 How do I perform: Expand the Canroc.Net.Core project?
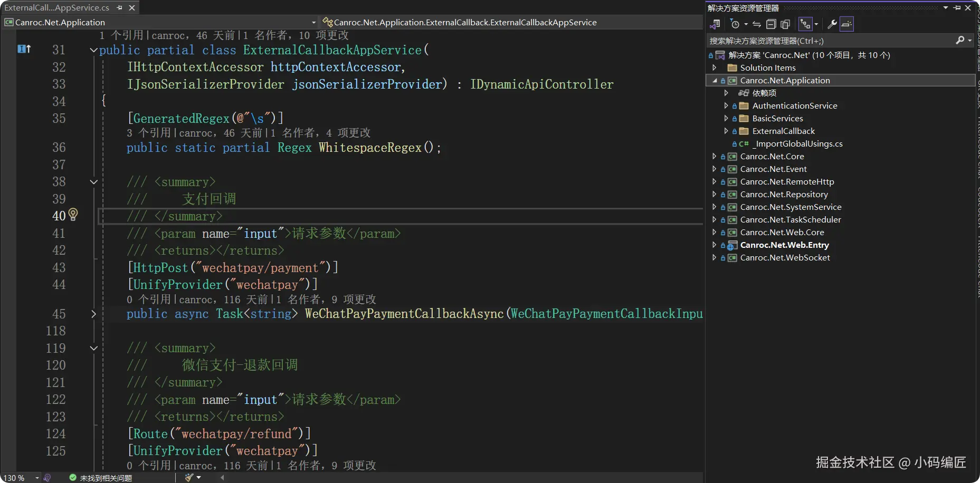714,157
